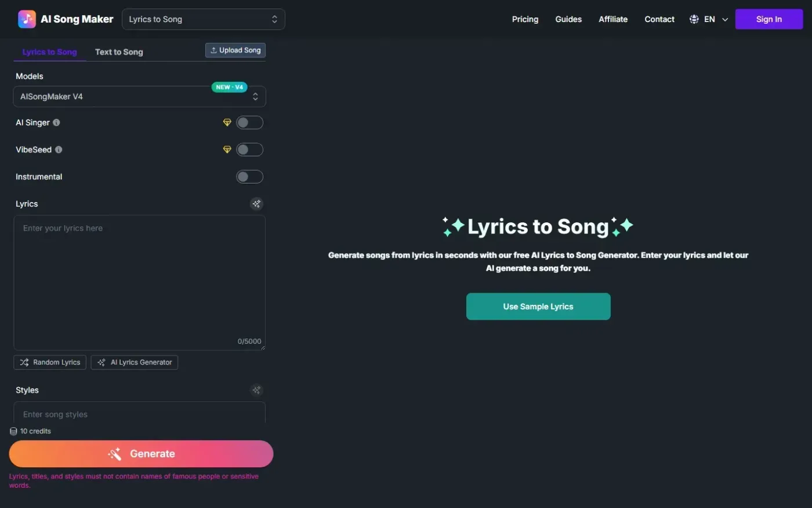This screenshot has height=508, width=812.
Task: Click the AI Singer info icon
Action: coord(56,123)
